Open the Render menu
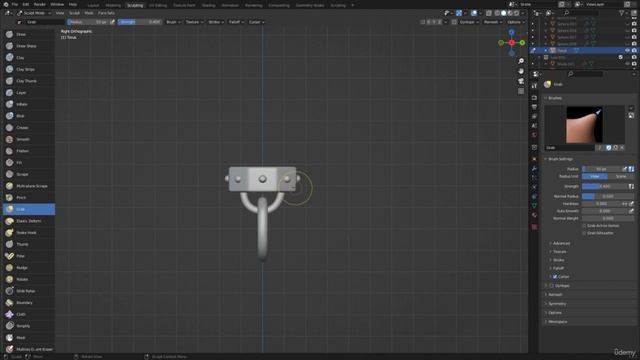This screenshot has height=360, width=640. [40, 4]
